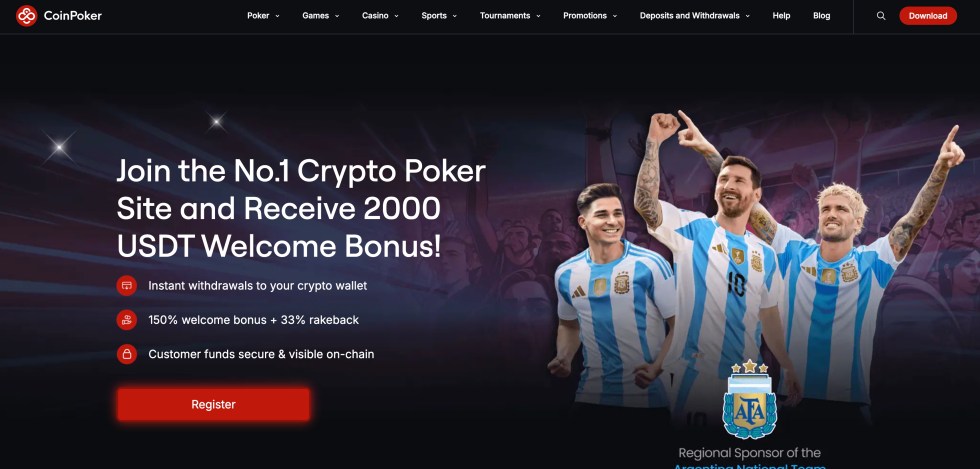Open the search magnifier icon
The image size is (980, 469).
pyautogui.click(x=881, y=16)
